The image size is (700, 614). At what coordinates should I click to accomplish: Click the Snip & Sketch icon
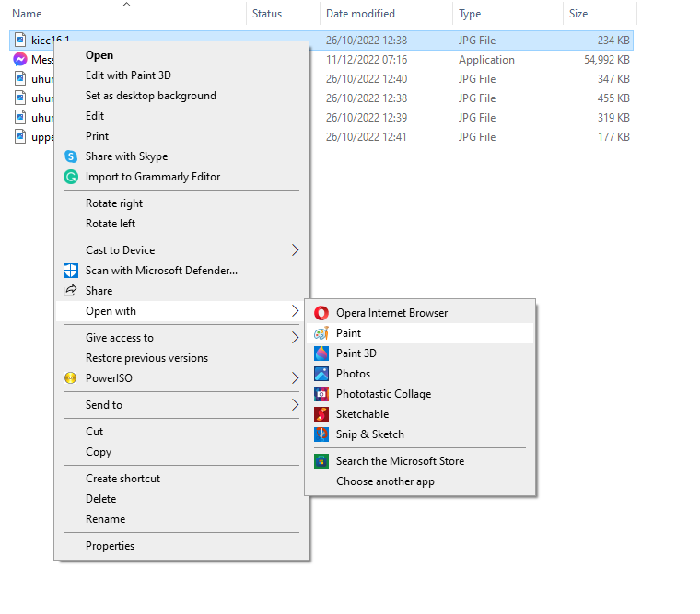point(321,434)
